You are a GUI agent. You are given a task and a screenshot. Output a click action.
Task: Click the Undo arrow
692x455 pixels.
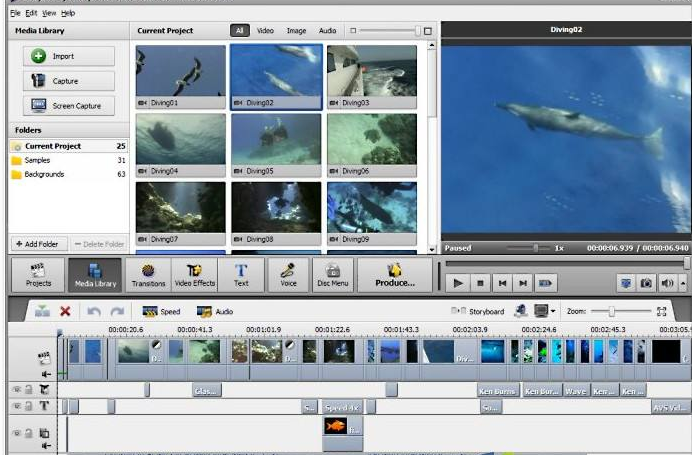click(x=94, y=311)
